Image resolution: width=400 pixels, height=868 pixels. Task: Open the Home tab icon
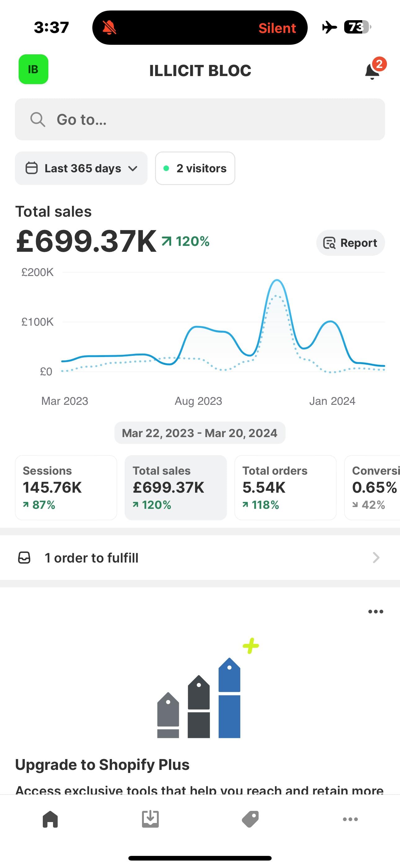pos(50,819)
